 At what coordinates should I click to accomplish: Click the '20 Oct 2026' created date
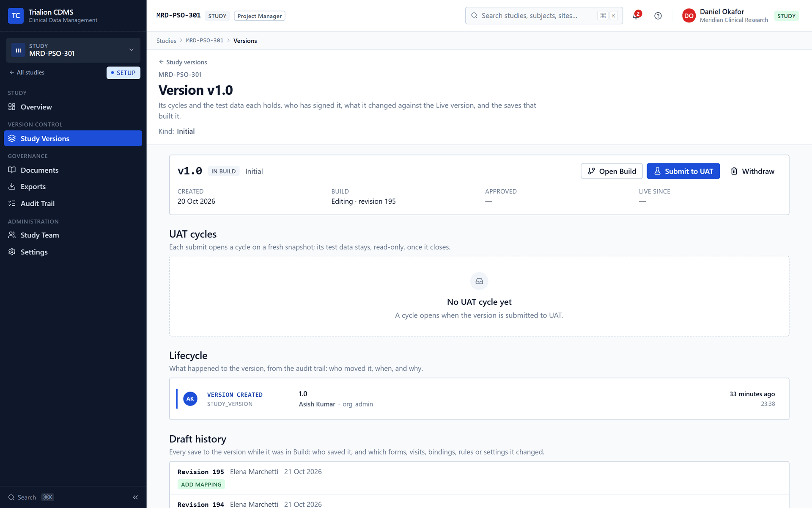click(196, 202)
